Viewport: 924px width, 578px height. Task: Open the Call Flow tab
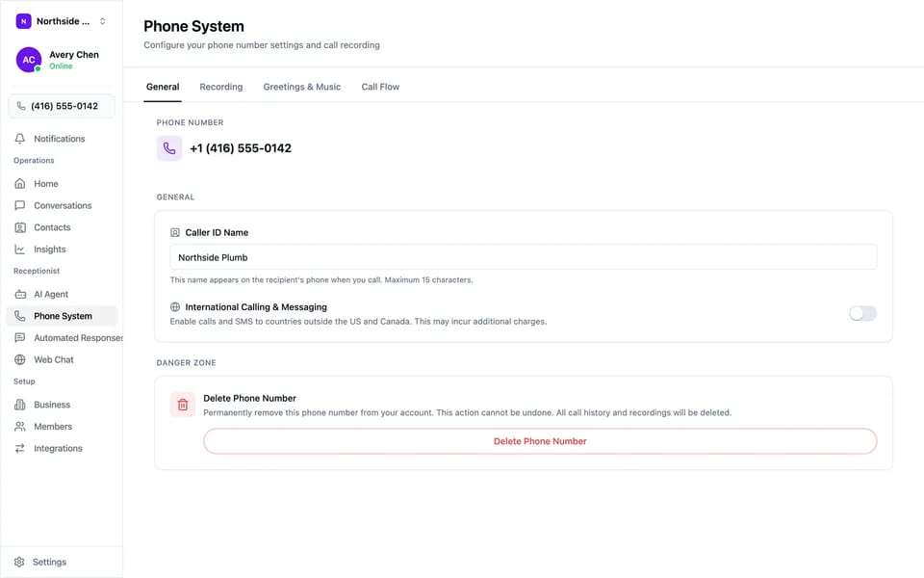coord(380,87)
